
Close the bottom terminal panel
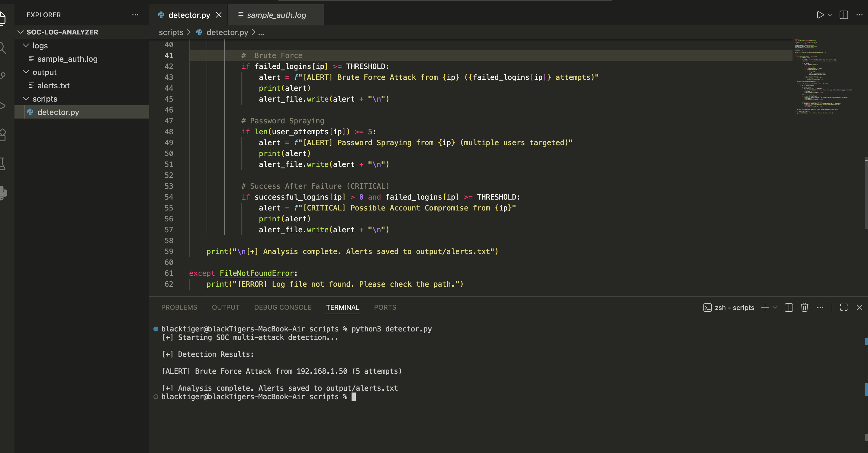click(859, 307)
